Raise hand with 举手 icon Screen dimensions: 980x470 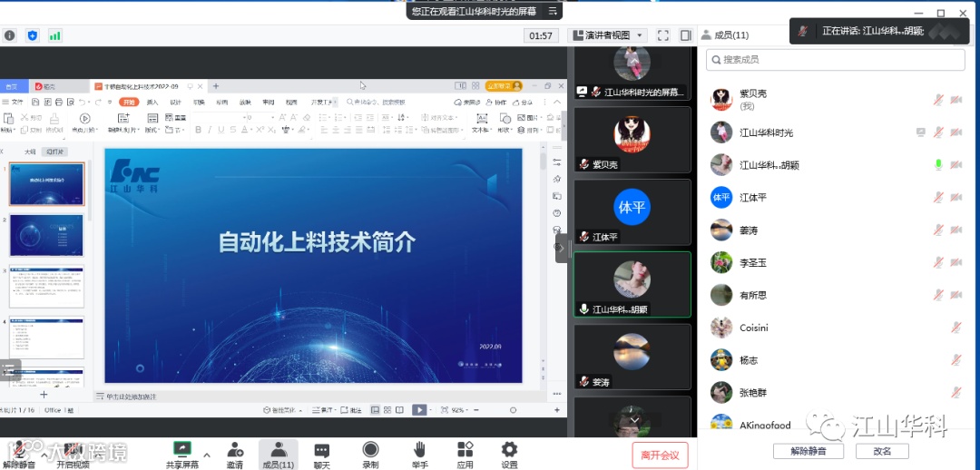pyautogui.click(x=420, y=449)
